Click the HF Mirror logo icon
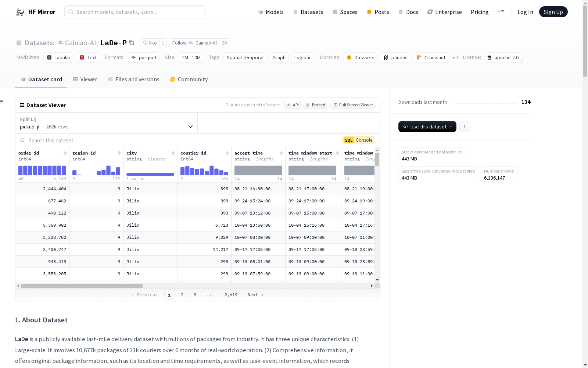Screen dimensions: 588x368 click(x=20, y=12)
